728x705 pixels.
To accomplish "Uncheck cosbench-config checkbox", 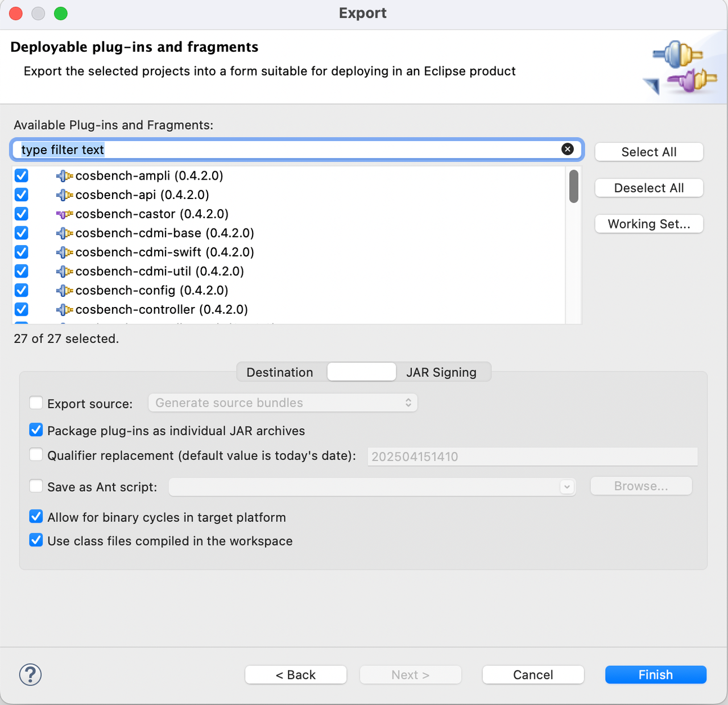I will coord(22,290).
